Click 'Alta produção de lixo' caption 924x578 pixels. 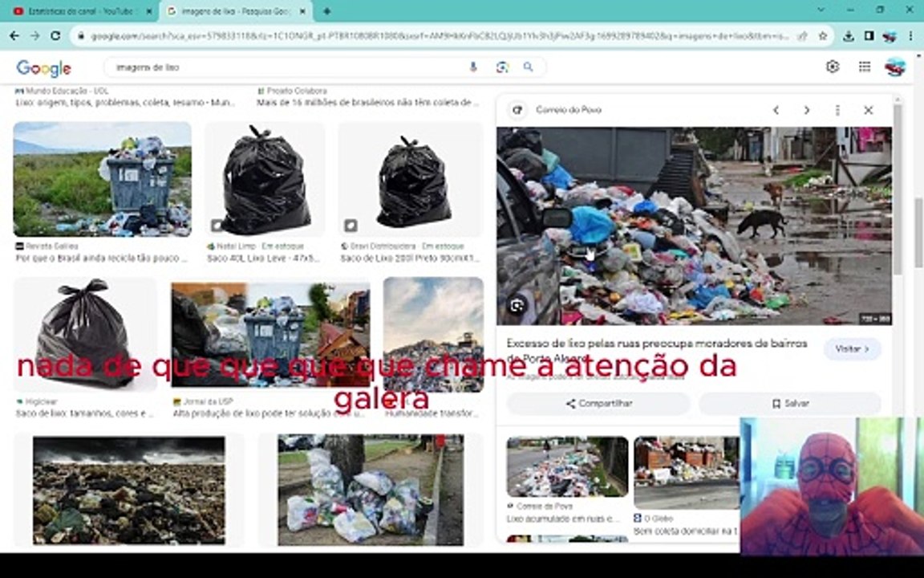(268, 413)
